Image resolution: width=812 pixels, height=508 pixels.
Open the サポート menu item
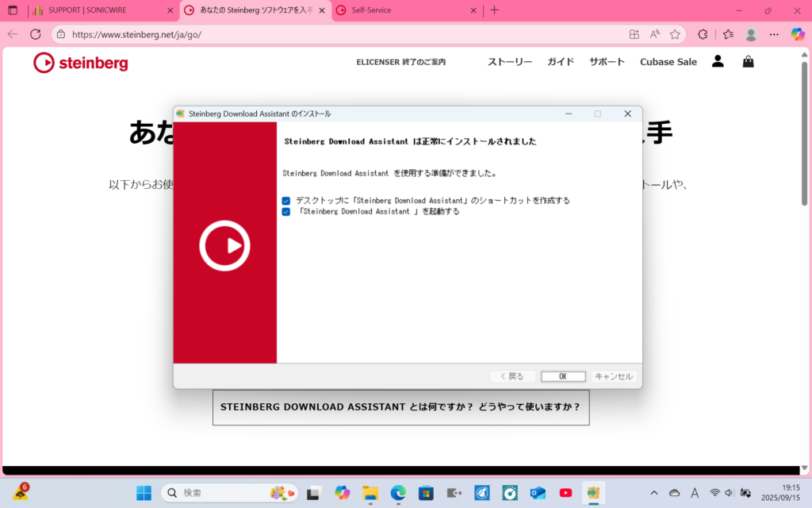(607, 62)
